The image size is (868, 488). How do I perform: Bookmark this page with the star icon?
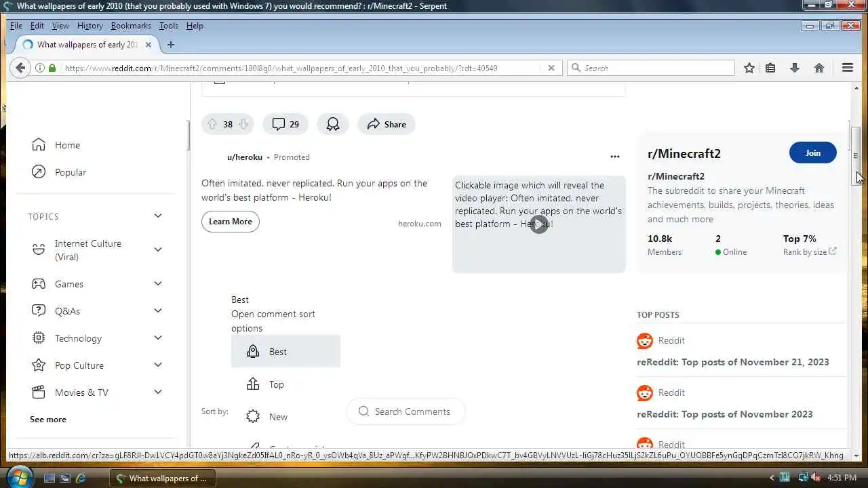749,68
